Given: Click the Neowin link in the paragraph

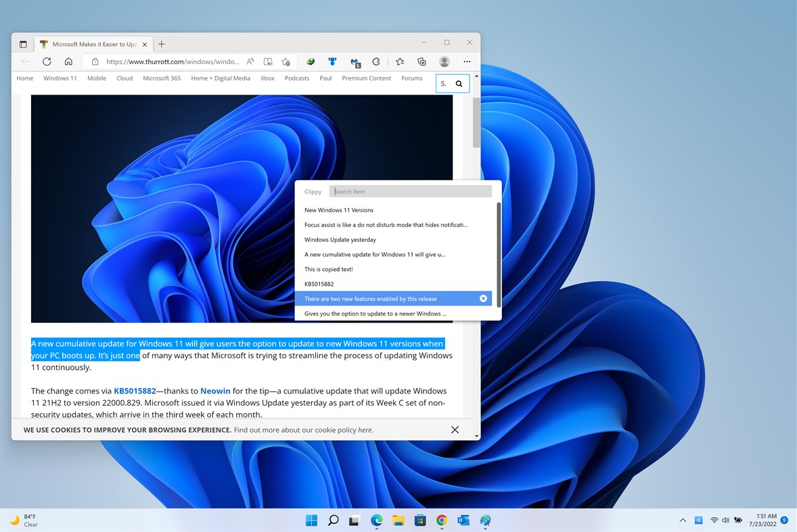Looking at the screenshot, I should click(x=215, y=391).
